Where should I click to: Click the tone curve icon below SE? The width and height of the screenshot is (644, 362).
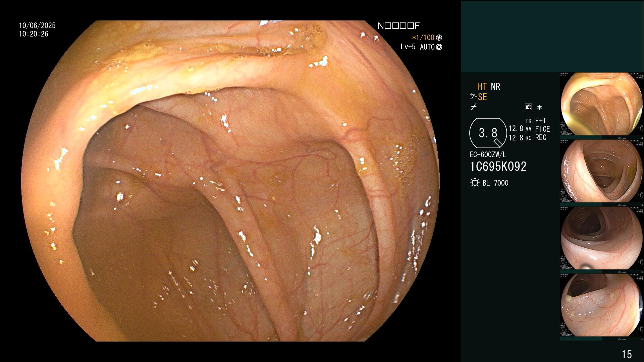coord(474,107)
